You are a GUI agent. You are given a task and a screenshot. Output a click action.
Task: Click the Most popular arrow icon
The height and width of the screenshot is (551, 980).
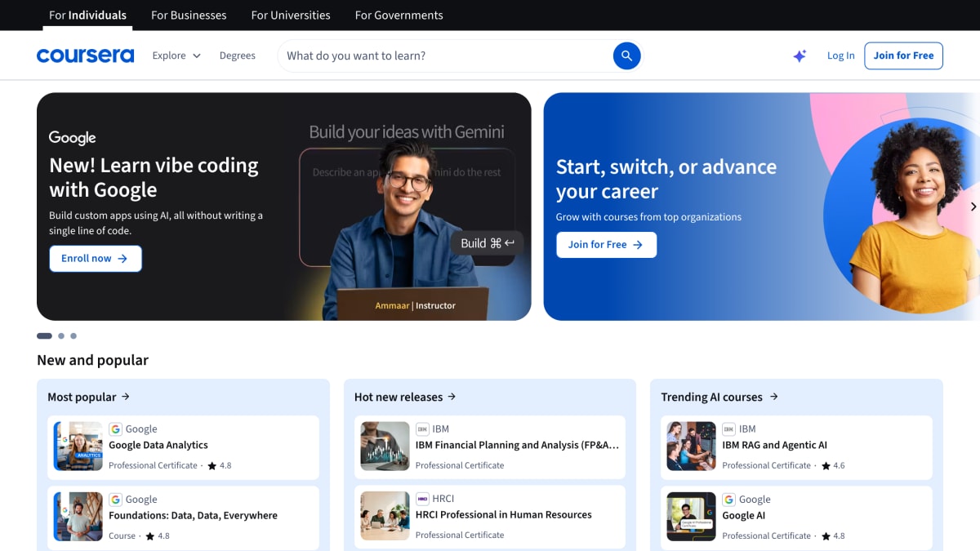point(126,397)
